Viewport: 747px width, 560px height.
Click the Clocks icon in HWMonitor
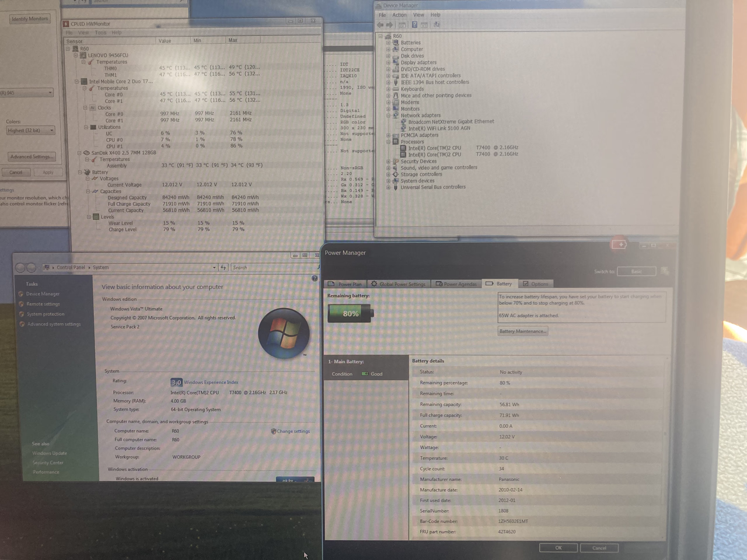[x=92, y=107]
